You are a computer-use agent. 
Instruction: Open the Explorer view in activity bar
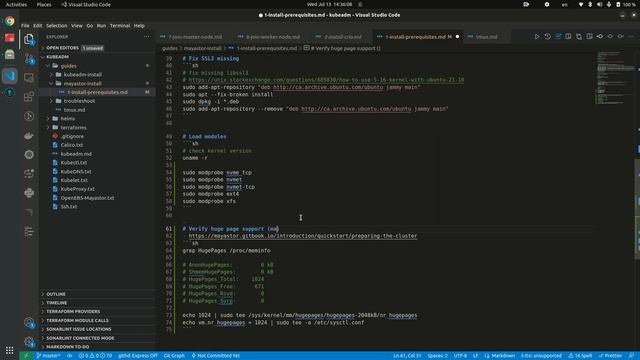[x=29, y=39]
